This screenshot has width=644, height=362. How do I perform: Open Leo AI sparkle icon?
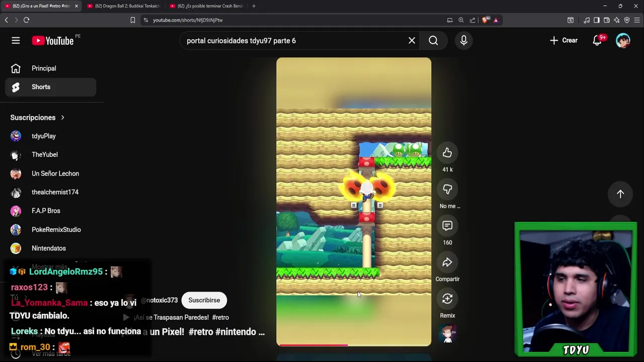coord(617,20)
